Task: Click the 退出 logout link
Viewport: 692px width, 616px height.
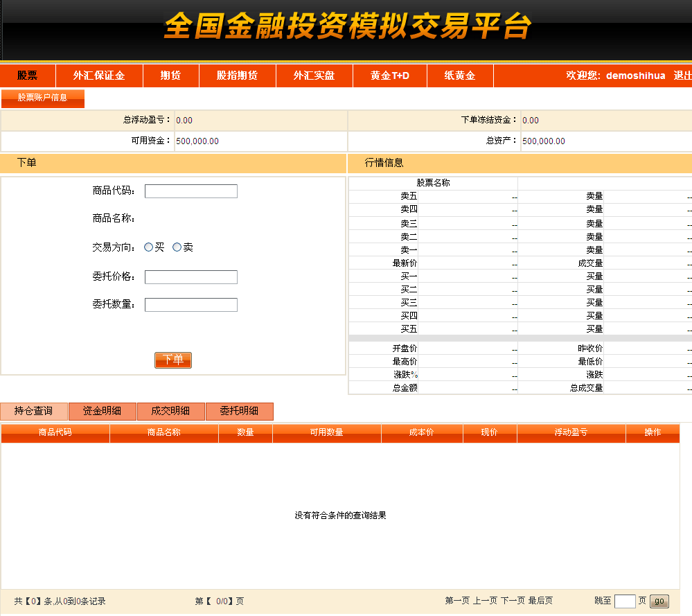Action: pyautogui.click(x=682, y=76)
